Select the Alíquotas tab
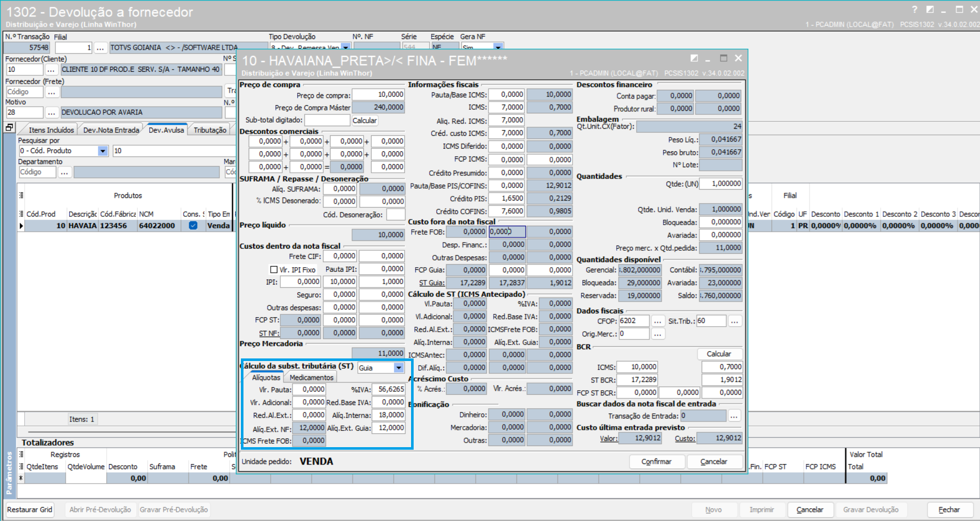Screen dimensions: 980x521 [x=266, y=377]
